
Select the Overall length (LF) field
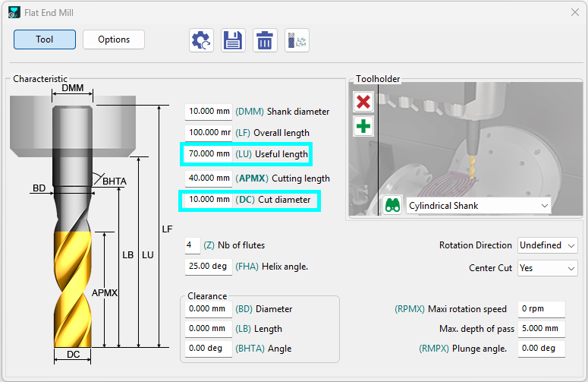208,133
